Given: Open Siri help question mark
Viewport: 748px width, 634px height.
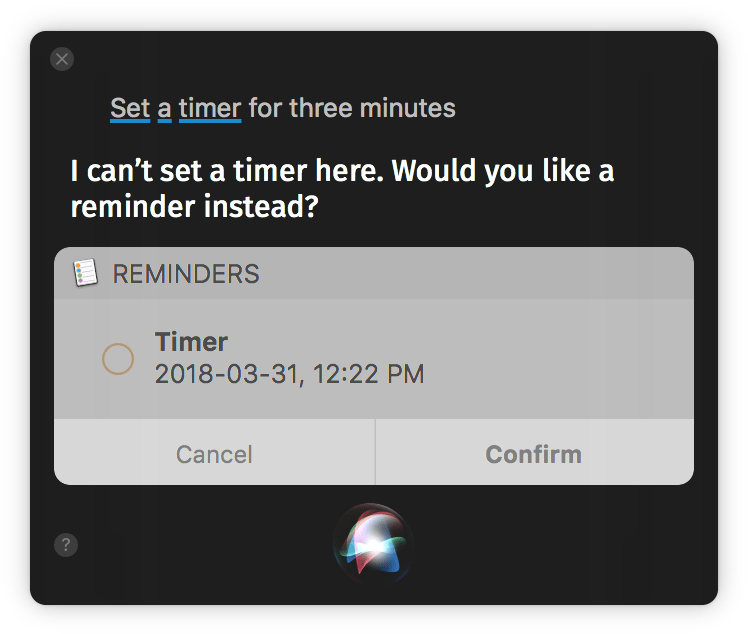Looking at the screenshot, I should (x=65, y=545).
